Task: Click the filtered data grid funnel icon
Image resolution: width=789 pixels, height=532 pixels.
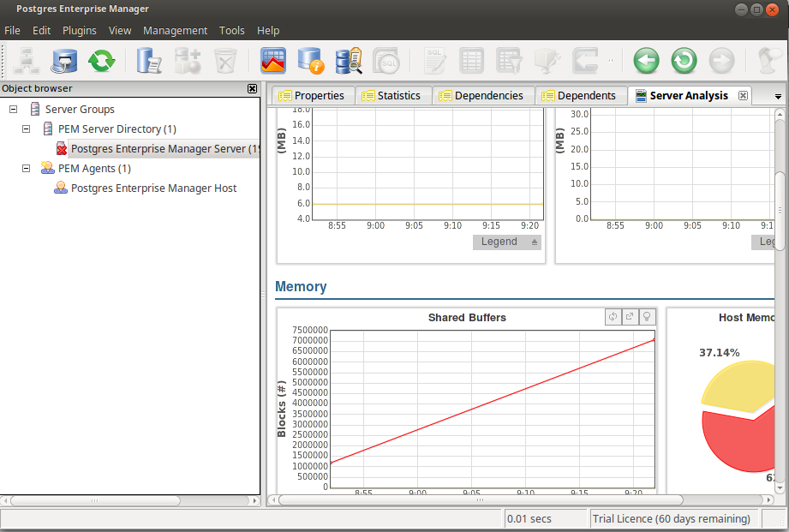Action: [x=509, y=61]
